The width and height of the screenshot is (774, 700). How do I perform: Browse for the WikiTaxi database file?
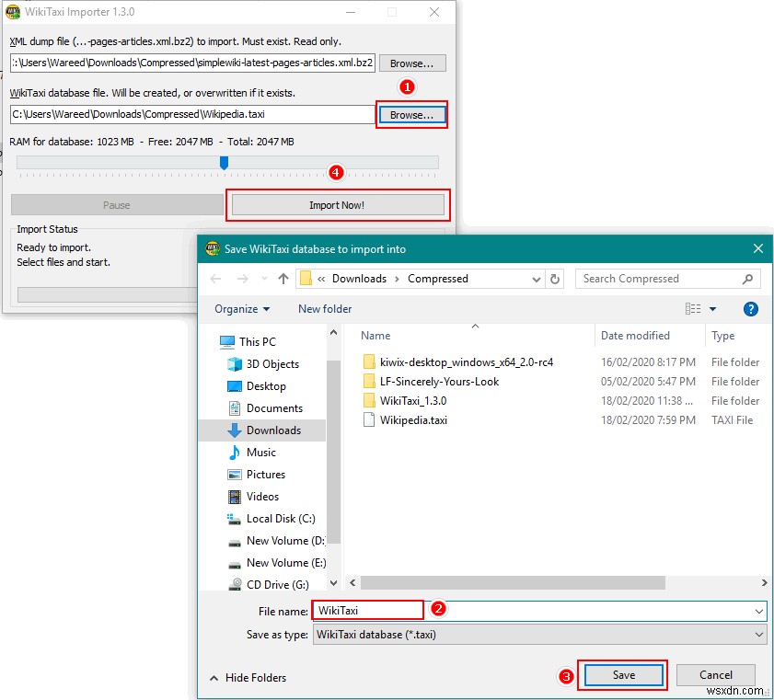point(411,115)
